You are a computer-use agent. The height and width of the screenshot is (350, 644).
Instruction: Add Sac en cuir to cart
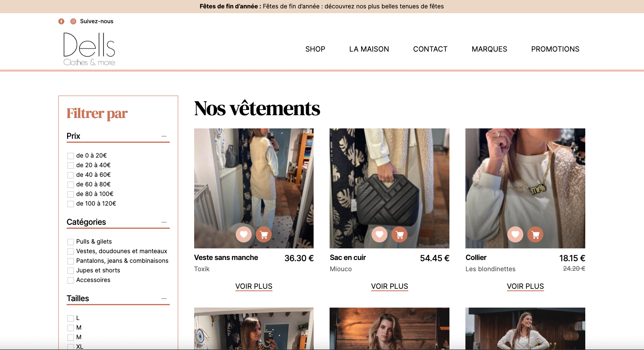pos(400,234)
